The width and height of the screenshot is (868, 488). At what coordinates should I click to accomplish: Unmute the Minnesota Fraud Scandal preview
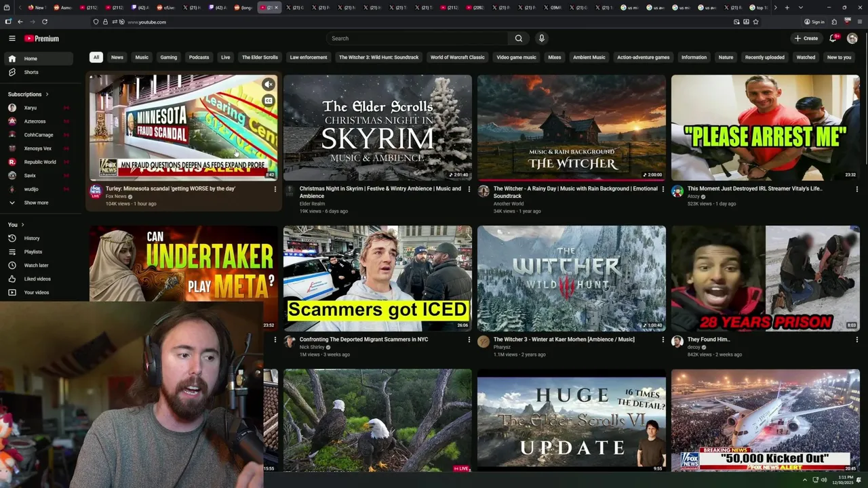pos(269,85)
